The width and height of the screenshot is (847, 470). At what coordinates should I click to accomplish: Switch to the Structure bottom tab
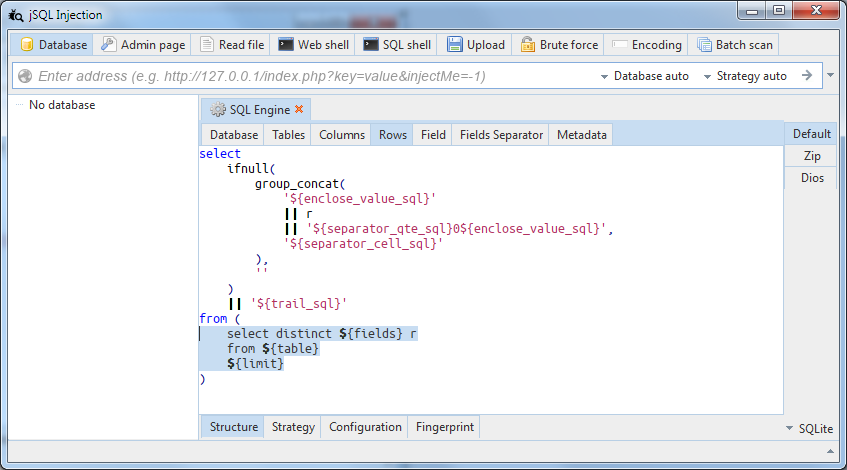(233, 427)
